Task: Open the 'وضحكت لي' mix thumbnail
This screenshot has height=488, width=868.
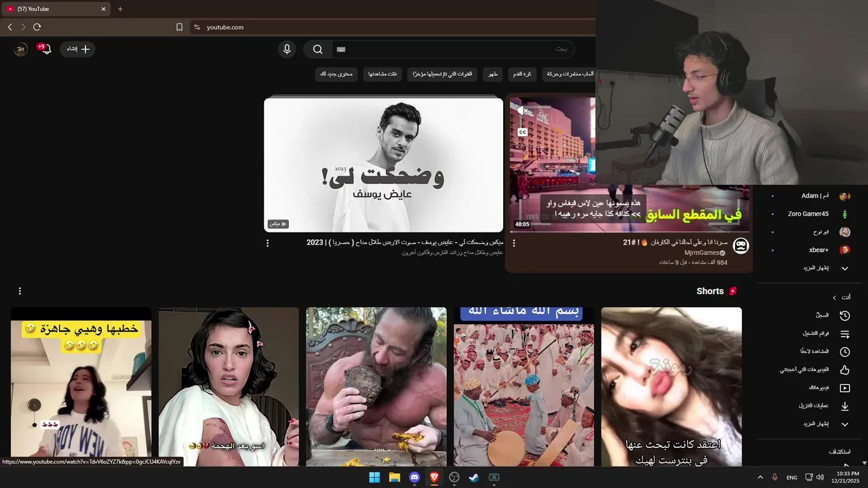Action: click(384, 165)
